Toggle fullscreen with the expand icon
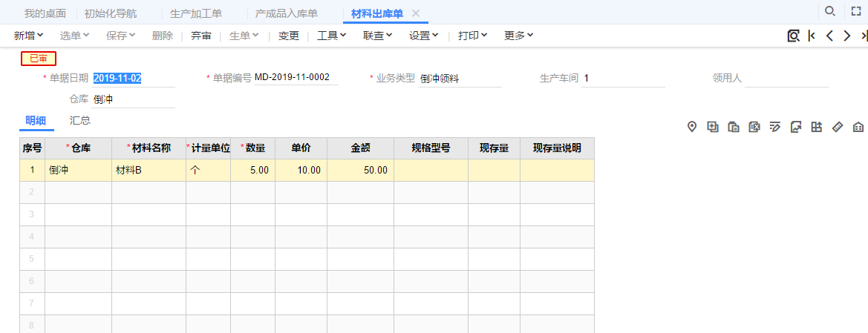This screenshot has width=868, height=333. (x=856, y=12)
